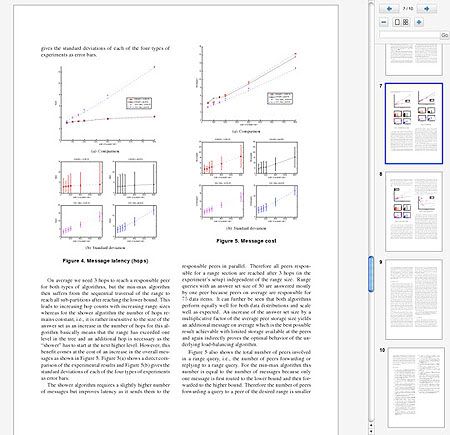Click the 'Figure 5. Message cost' caption
Screen dimensions: 450x435
pos(246,241)
